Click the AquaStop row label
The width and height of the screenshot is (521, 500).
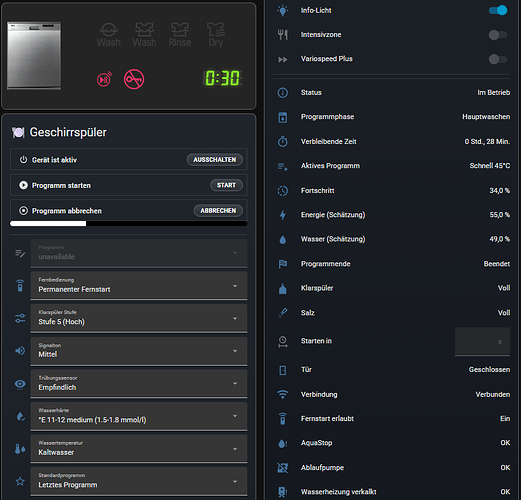tap(316, 443)
